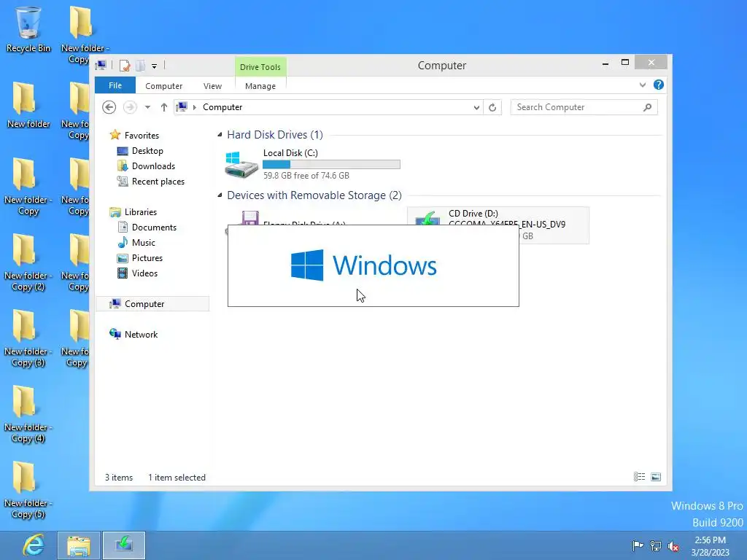Open Help with the question mark icon
The image size is (747, 560).
[x=659, y=85]
